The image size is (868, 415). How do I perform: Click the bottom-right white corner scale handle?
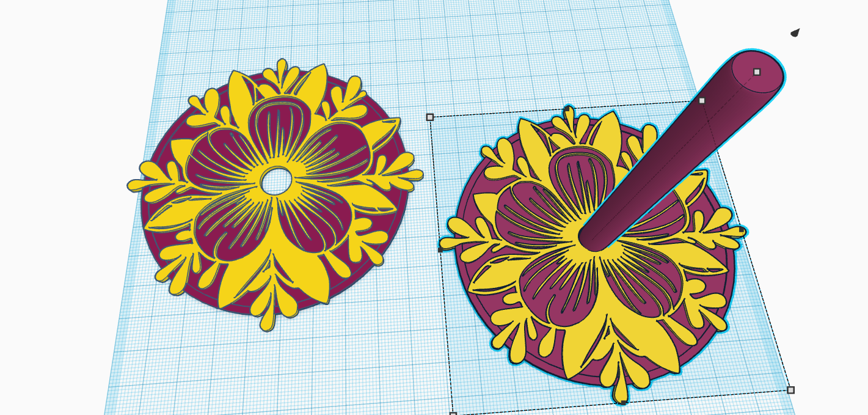click(x=791, y=390)
